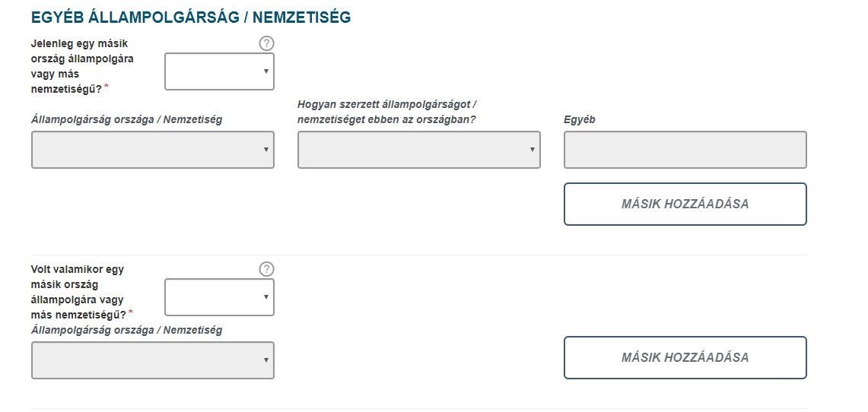Expand 'Állampolgárság országa' dropdown in the former citizenship section
The height and width of the screenshot is (412, 868).
pos(153,360)
